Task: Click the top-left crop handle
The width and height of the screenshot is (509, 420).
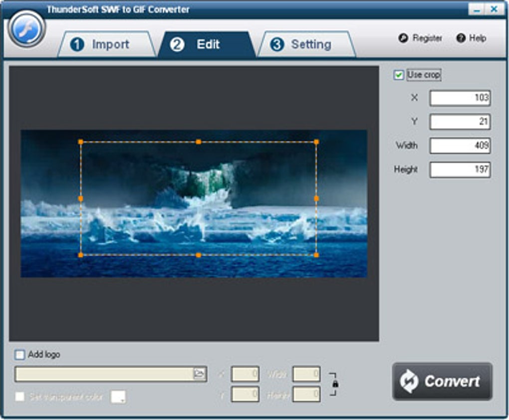Action: click(x=81, y=142)
